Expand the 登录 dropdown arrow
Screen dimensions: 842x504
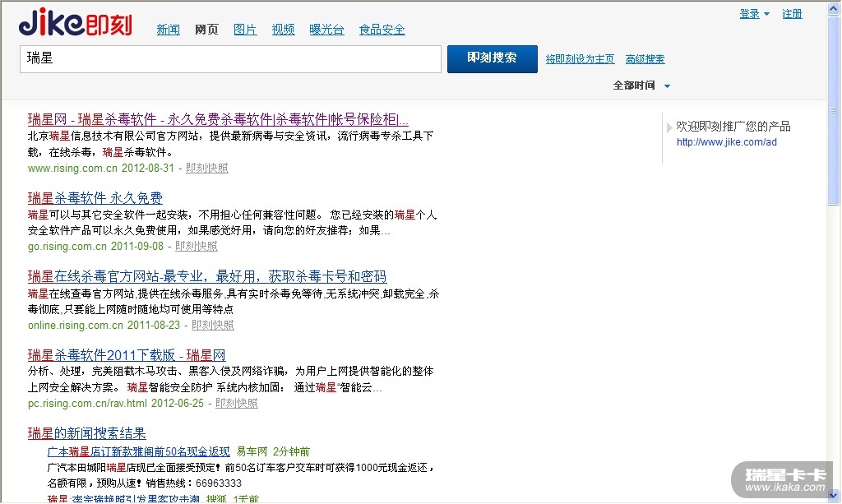[x=766, y=14]
